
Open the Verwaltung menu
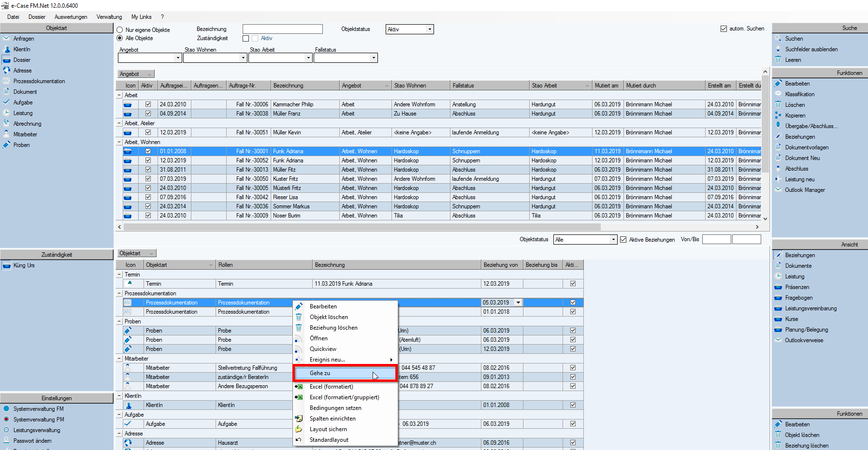pos(109,17)
